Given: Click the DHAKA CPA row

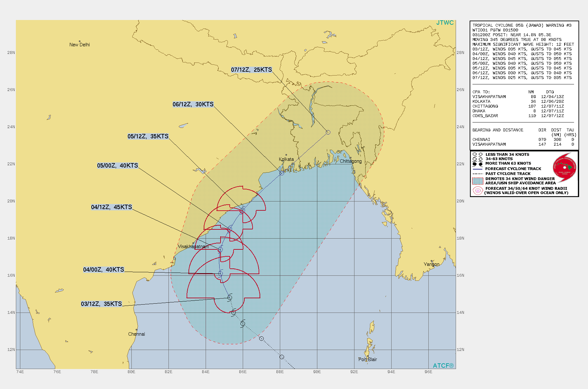Looking at the screenshot, I should pyautogui.click(x=518, y=111).
